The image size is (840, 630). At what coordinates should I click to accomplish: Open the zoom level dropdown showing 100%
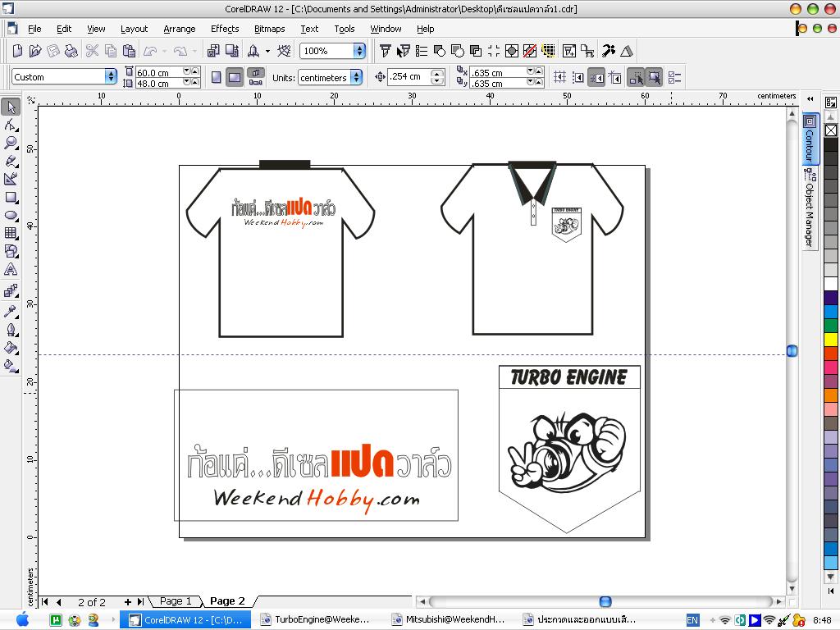tap(358, 51)
